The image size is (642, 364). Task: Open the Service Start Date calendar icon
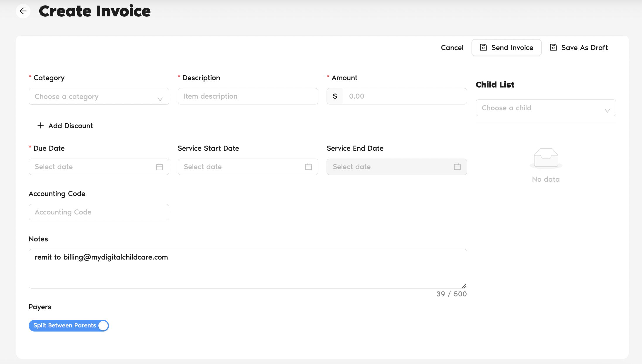coord(308,167)
